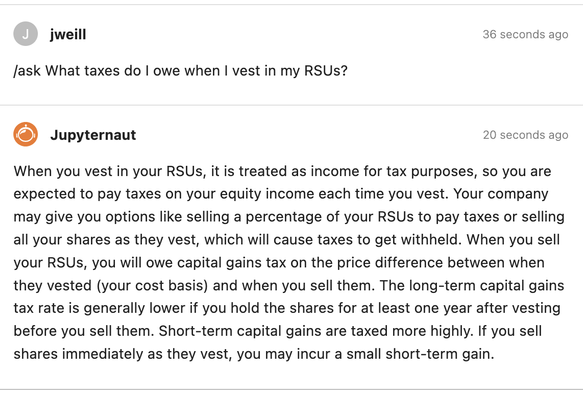Screen dimensions: 583x395
Task: Click the closing words "small short-term gain"
Action: pyautogui.click(x=420, y=354)
